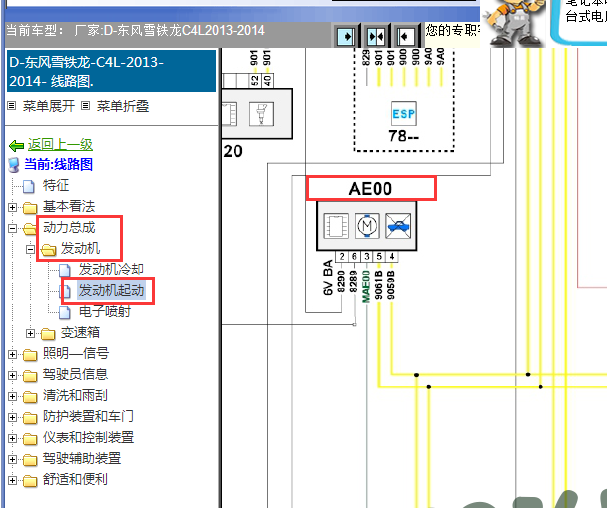Click the 8290 wire label
This screenshot has height=508, width=607.
coord(341,281)
